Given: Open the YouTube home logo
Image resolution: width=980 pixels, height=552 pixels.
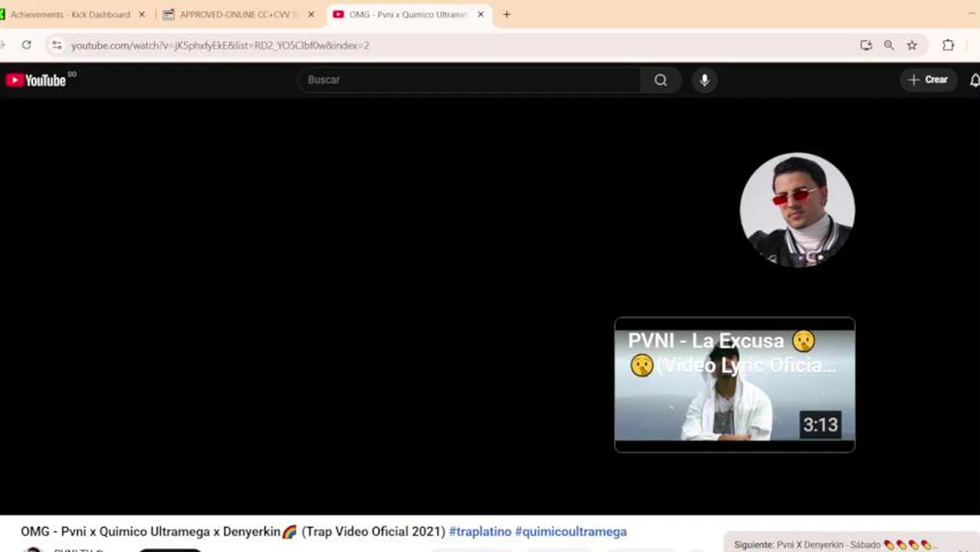Looking at the screenshot, I should pos(36,80).
